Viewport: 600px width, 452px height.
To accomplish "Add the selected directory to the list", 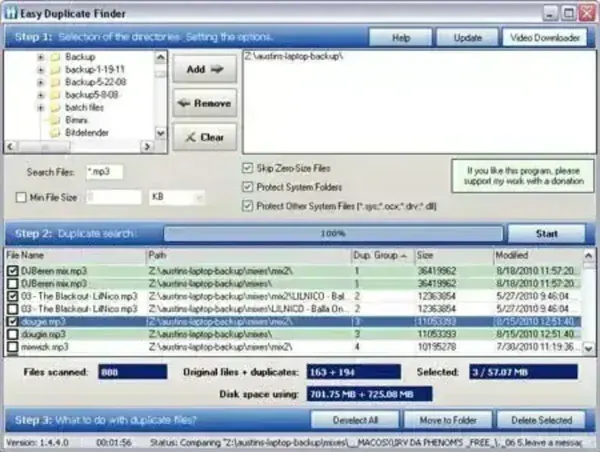I will point(205,69).
